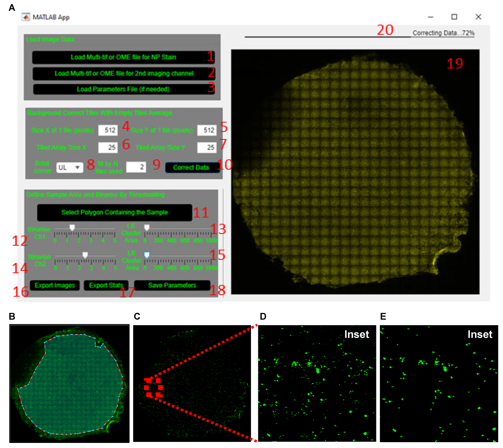Click the Binarise Ch2 slider handle

(x=85, y=255)
